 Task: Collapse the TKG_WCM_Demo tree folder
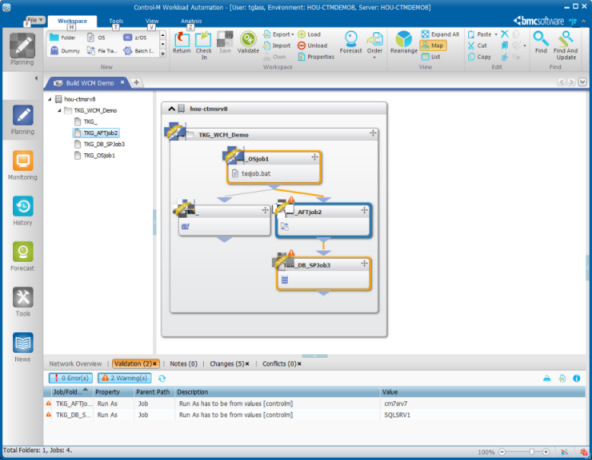[59, 111]
